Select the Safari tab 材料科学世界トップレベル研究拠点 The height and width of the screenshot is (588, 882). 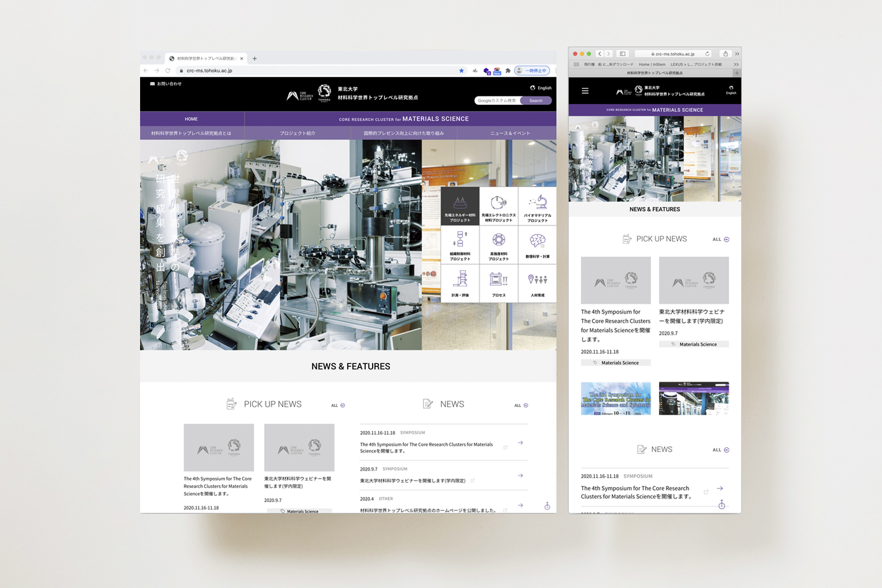[655, 73]
